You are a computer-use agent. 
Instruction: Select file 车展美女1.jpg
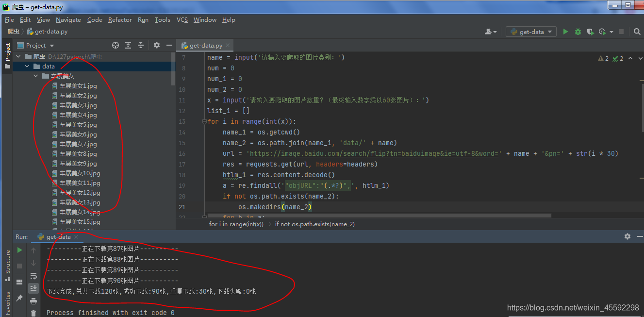pyautogui.click(x=78, y=86)
